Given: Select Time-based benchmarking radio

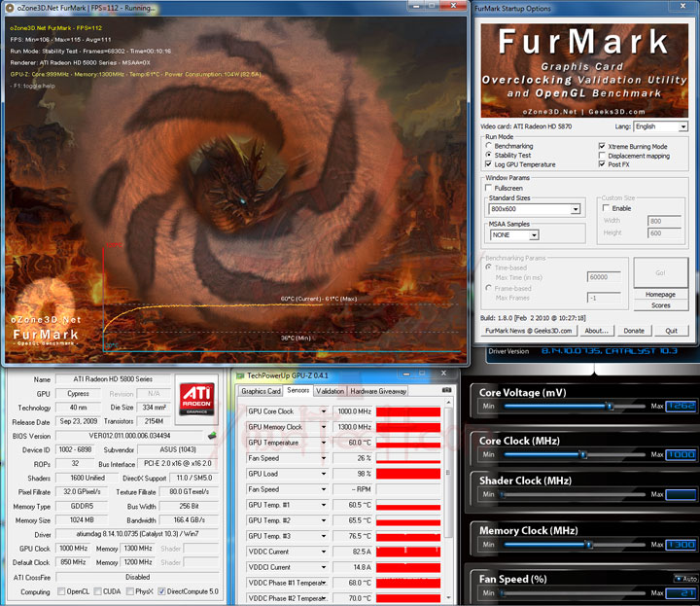Looking at the screenshot, I should pyautogui.click(x=488, y=267).
